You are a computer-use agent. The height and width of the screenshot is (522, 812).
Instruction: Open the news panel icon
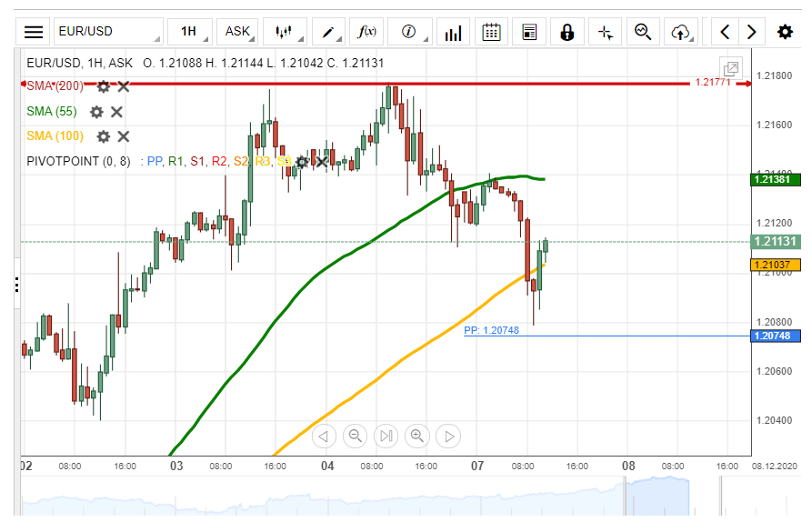[x=529, y=32]
